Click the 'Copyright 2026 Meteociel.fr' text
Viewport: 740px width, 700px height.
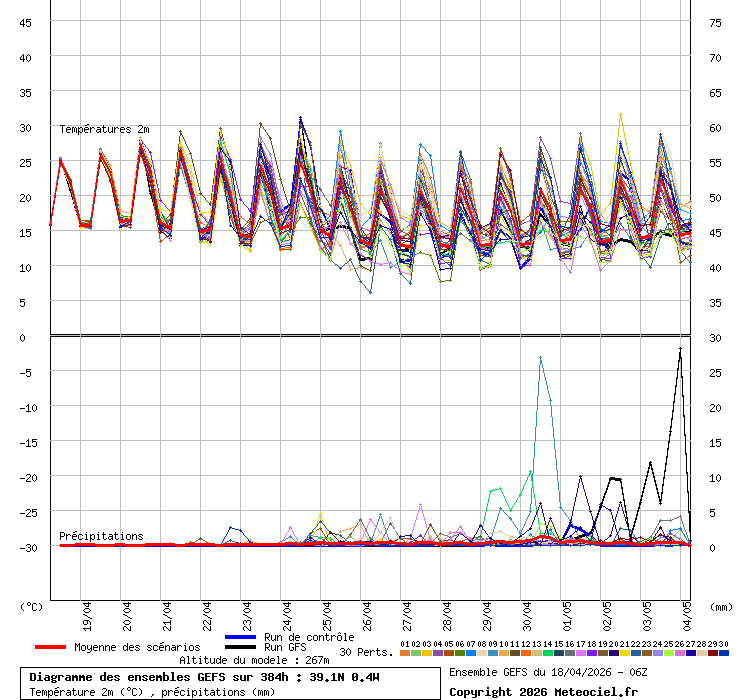(543, 691)
